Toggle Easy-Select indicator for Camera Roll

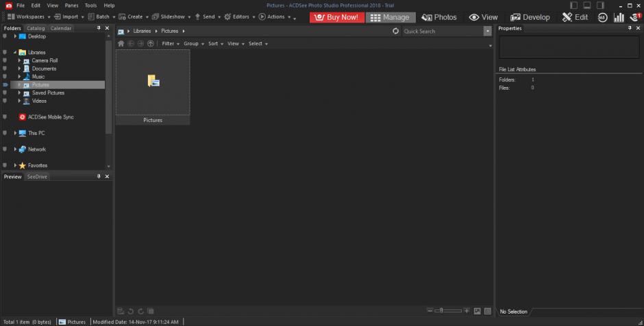click(5, 60)
